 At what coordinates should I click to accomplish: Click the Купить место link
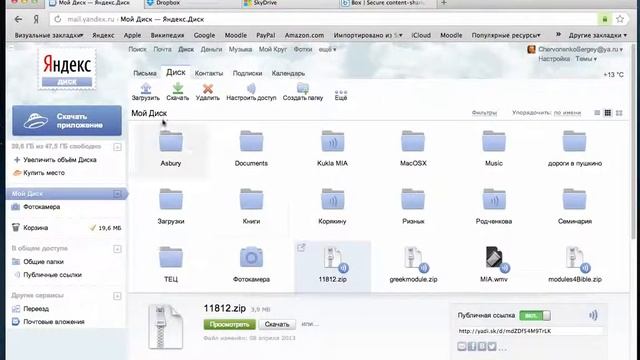point(44,173)
